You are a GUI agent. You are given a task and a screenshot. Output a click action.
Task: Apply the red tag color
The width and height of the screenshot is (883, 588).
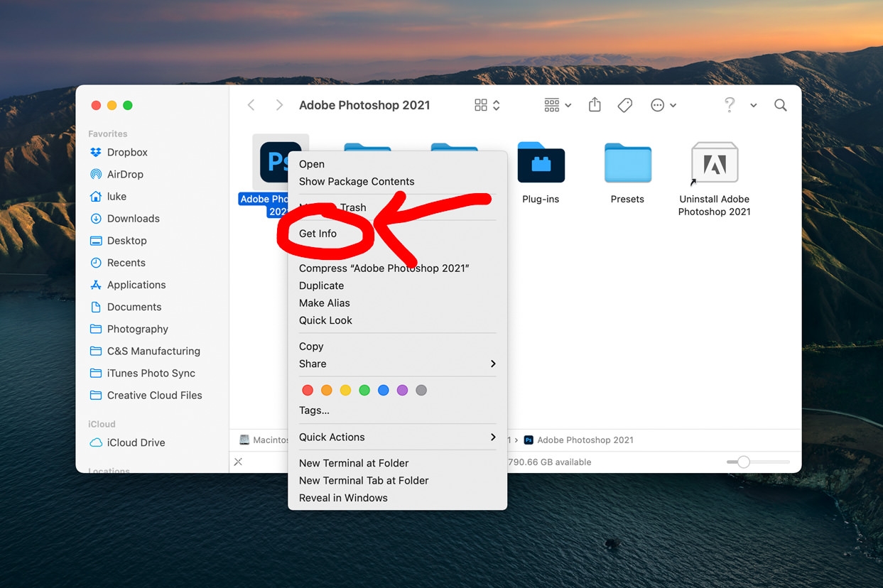point(308,390)
